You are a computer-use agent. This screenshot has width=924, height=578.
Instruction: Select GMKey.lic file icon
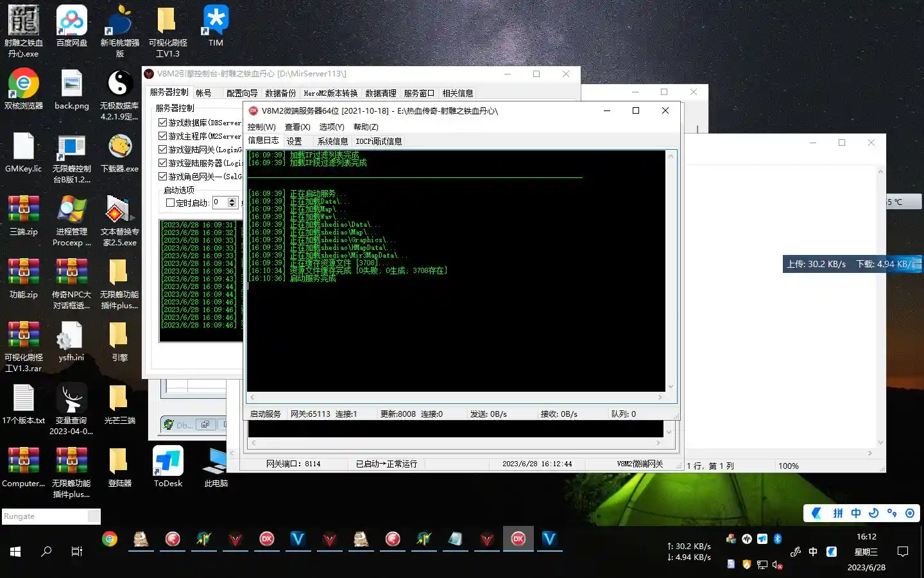pyautogui.click(x=24, y=153)
